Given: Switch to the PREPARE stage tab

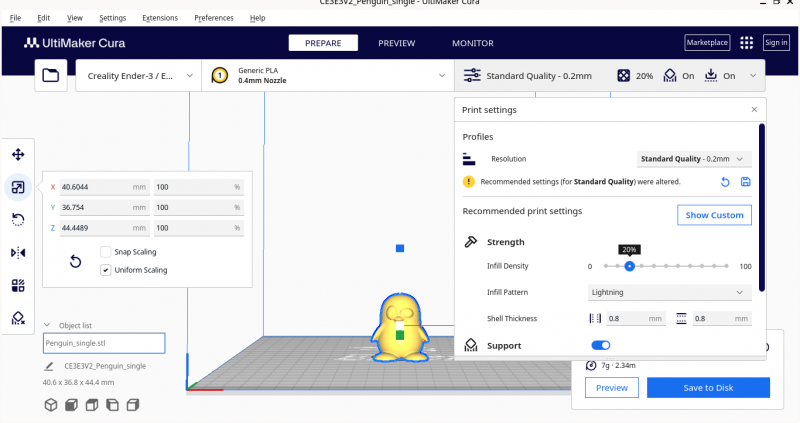Looking at the screenshot, I should (x=323, y=43).
